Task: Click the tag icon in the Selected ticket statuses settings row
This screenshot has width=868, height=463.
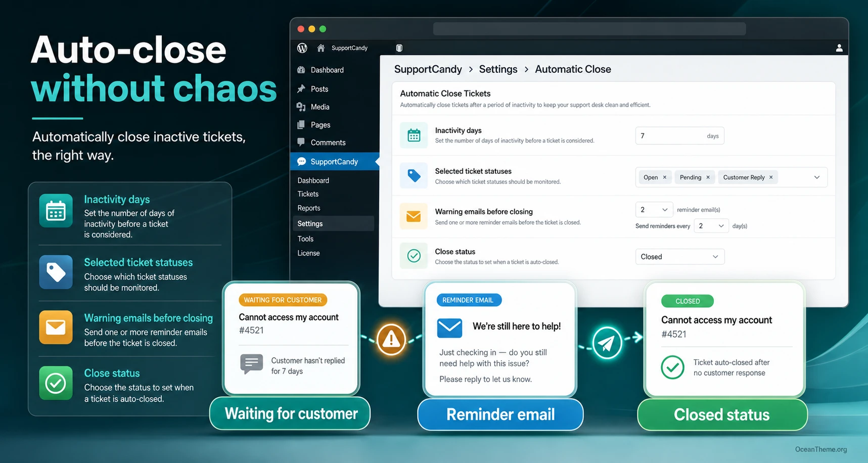Action: (x=414, y=175)
